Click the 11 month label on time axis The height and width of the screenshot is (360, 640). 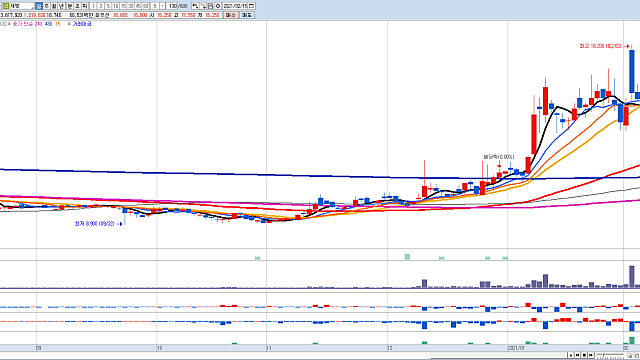click(x=269, y=348)
